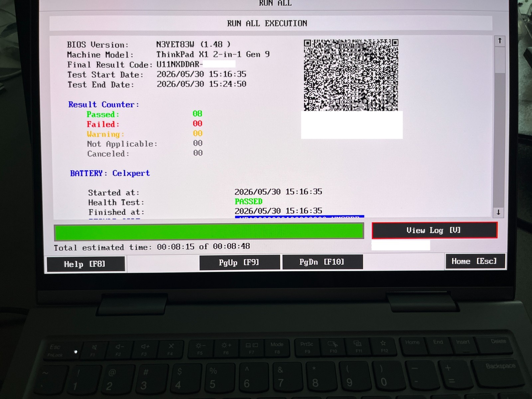
Task: Click the vertical scrollbar track
Action: point(499,127)
